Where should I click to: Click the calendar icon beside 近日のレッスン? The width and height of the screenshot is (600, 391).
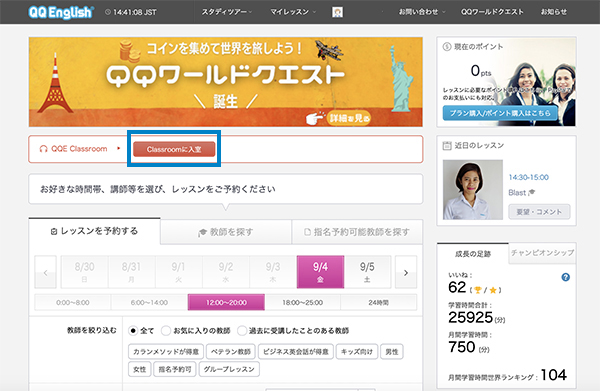pos(447,145)
